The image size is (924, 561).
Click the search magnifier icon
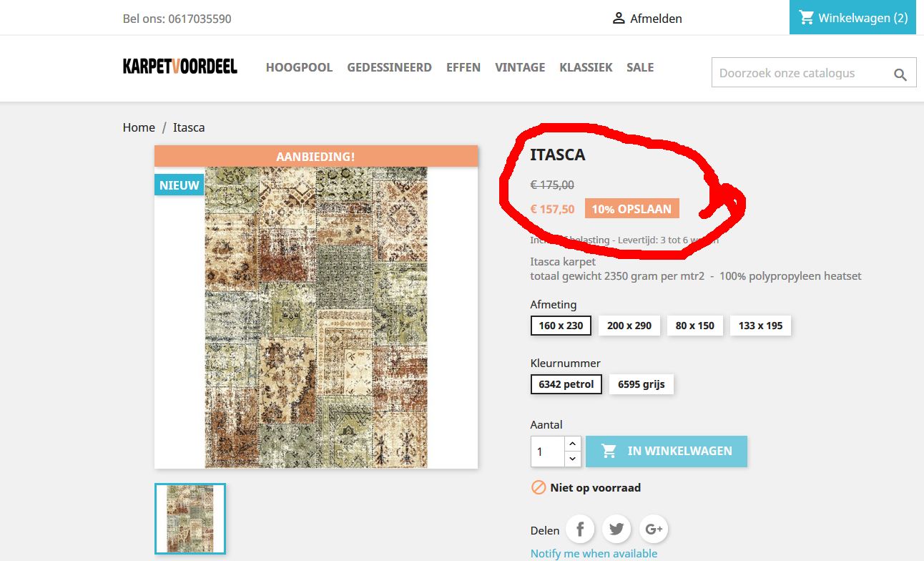900,74
